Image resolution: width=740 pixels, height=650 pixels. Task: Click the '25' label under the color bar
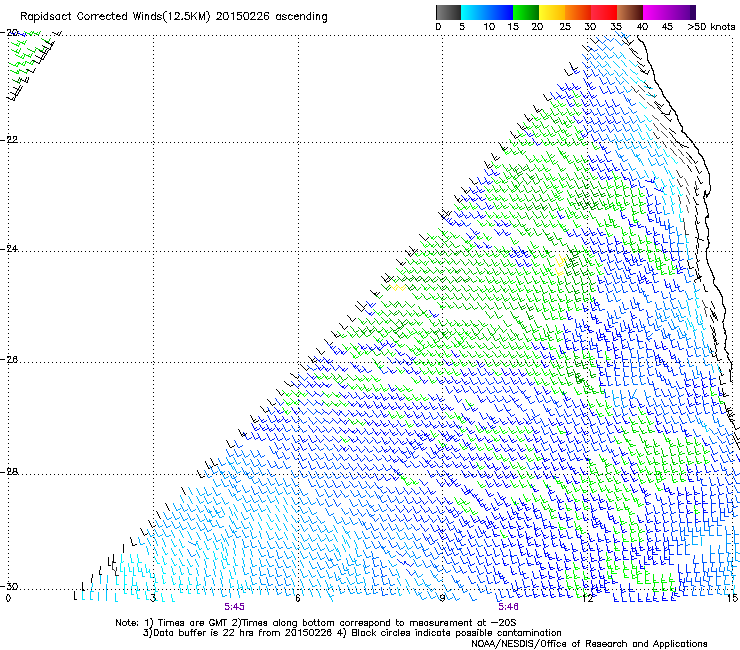[x=565, y=27]
